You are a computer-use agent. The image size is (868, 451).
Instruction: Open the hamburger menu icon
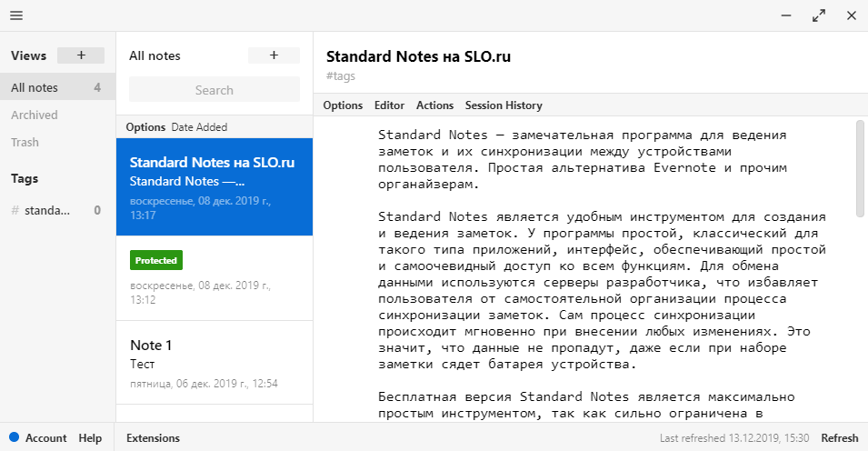(x=16, y=15)
